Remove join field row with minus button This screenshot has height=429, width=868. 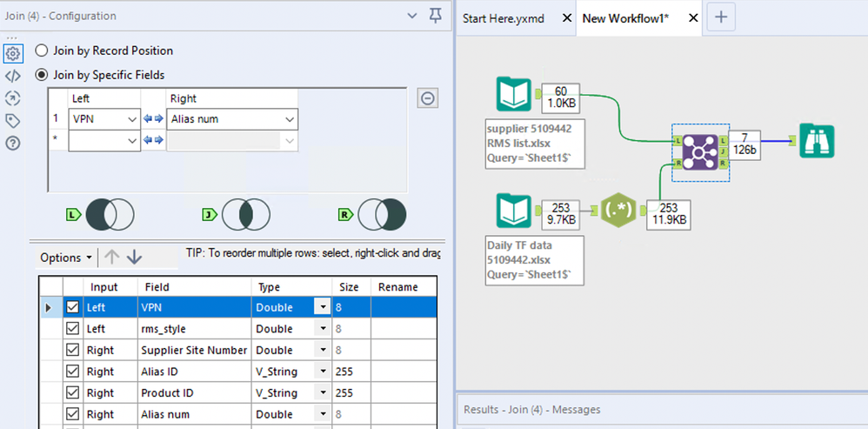pyautogui.click(x=428, y=98)
